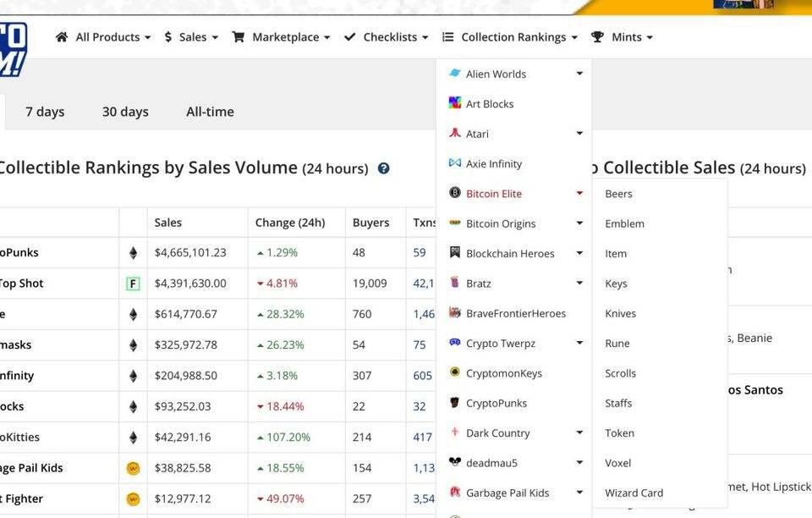Click the $614,770.67 sales value
Screen dimensions: 812x518
point(186,314)
